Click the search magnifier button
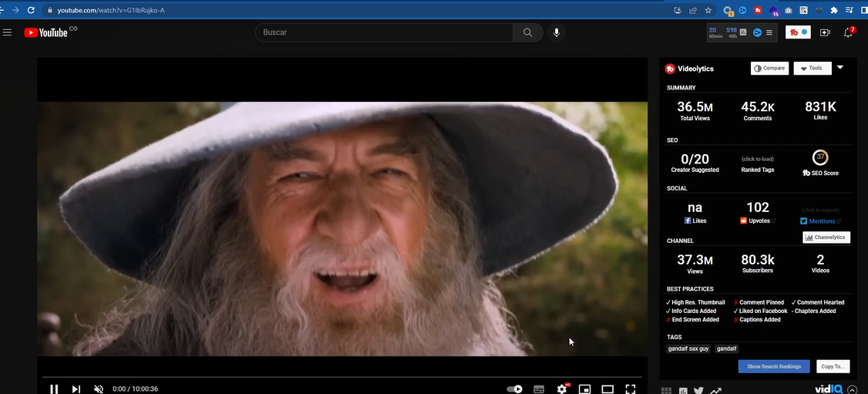 (527, 32)
